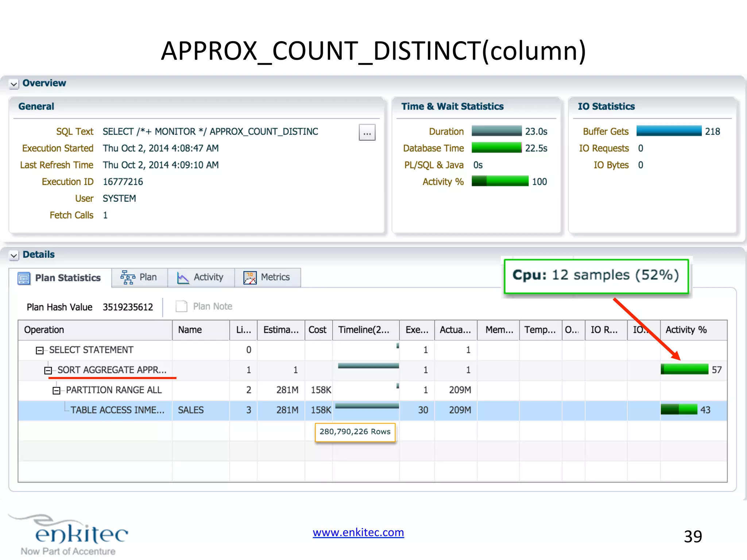Screen dimensions: 747x560
Task: Click the Plan Note document icon
Action: pos(181,306)
